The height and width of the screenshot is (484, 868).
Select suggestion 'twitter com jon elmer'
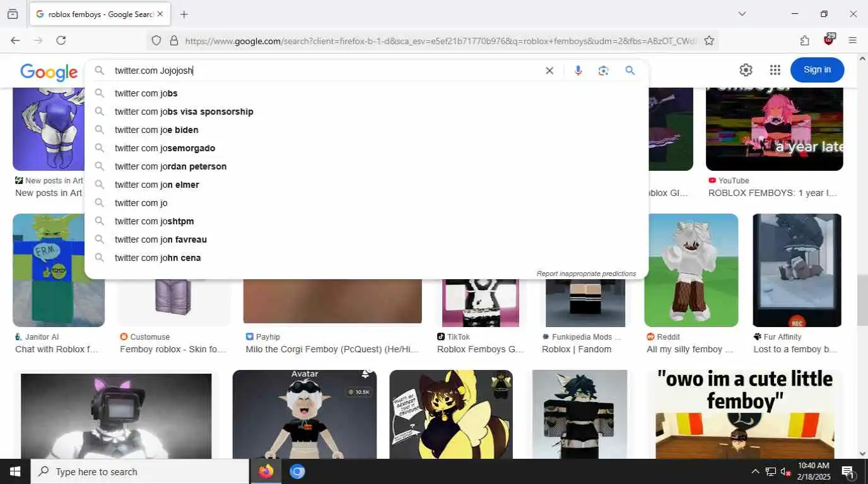click(x=367, y=185)
